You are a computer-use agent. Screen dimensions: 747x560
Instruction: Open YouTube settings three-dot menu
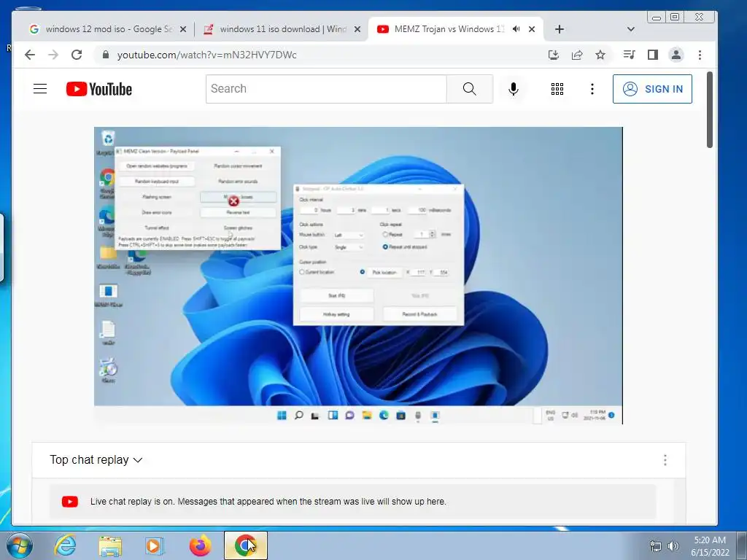(592, 89)
